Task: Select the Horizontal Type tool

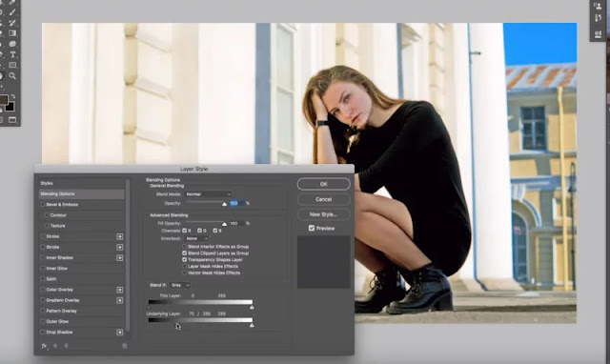Action: tap(12, 54)
